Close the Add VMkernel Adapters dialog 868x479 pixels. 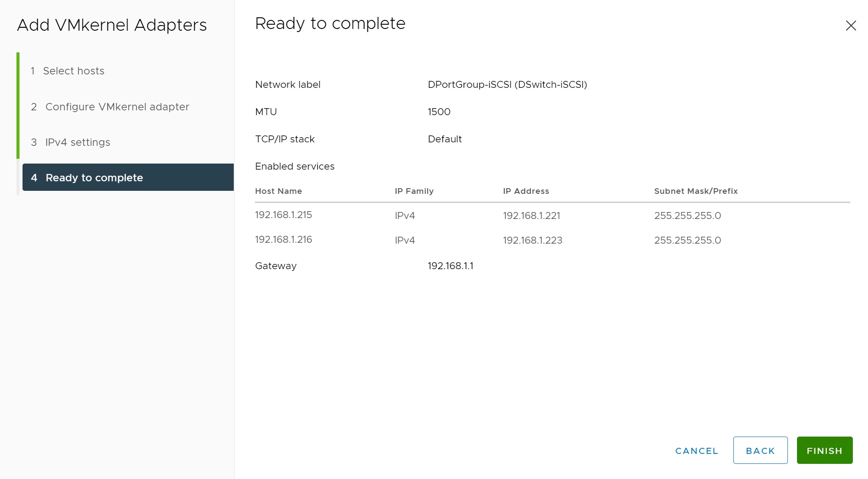[851, 26]
